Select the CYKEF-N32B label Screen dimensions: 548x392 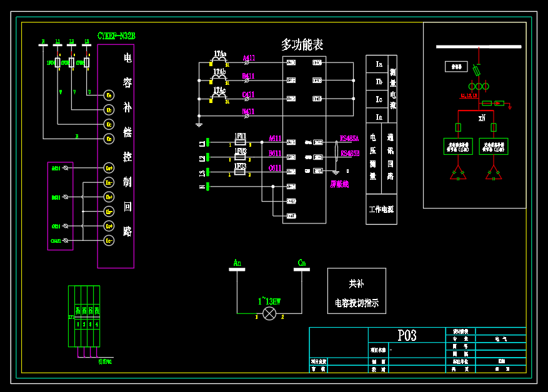[116, 36]
